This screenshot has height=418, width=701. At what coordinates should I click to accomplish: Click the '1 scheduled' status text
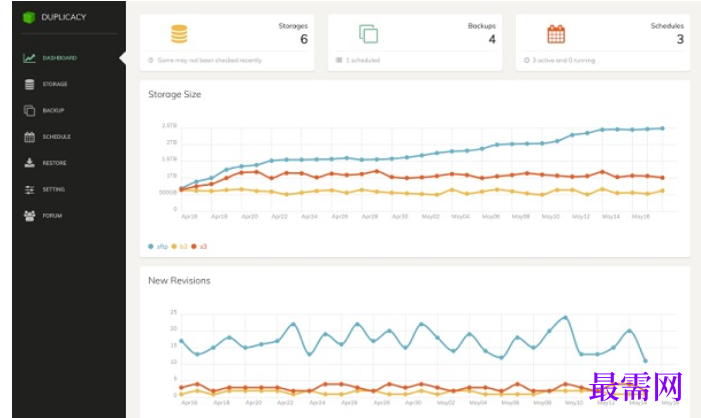point(363,60)
